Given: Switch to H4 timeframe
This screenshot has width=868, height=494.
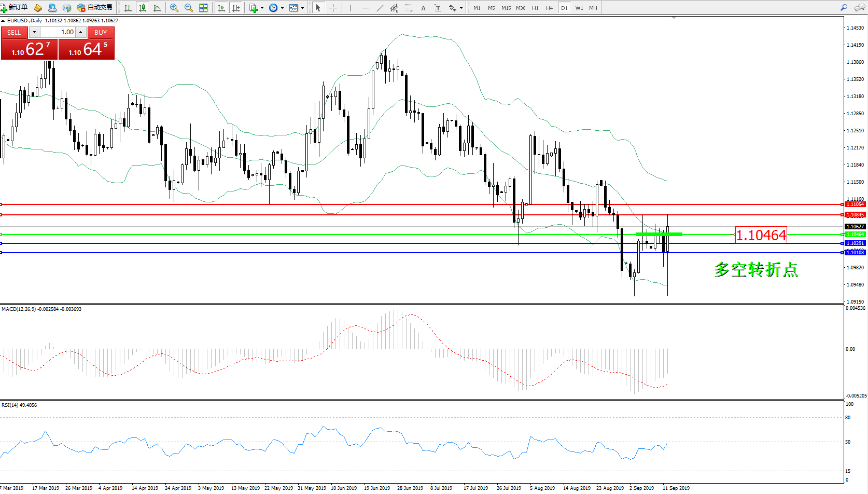Looking at the screenshot, I should [549, 8].
